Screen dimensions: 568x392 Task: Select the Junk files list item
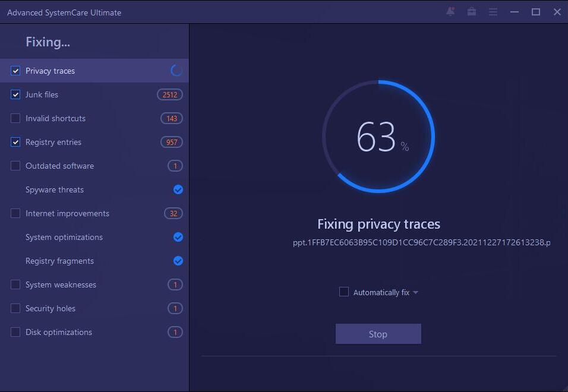[94, 94]
